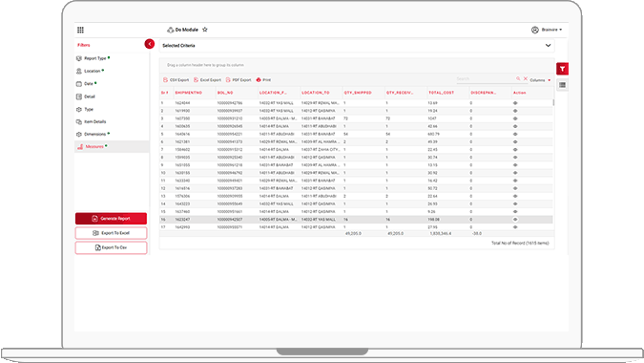The width and height of the screenshot is (644, 363).
Task: Click Excel Export in grid toolbar
Action: [207, 79]
